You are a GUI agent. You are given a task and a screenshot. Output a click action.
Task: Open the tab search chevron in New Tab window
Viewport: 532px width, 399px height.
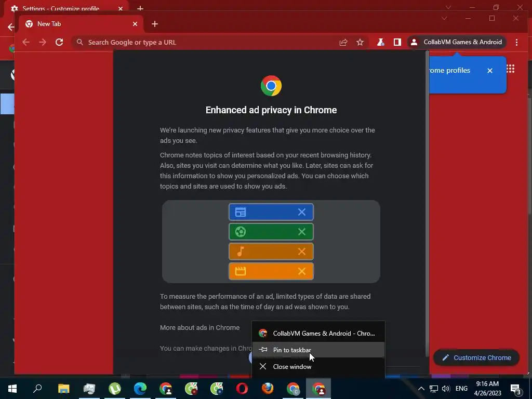[x=444, y=18]
